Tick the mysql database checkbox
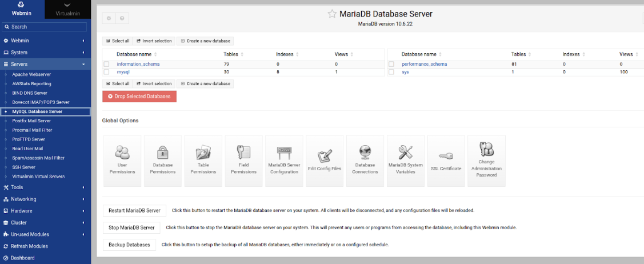Viewport: 644px width, 264px height. tap(107, 72)
